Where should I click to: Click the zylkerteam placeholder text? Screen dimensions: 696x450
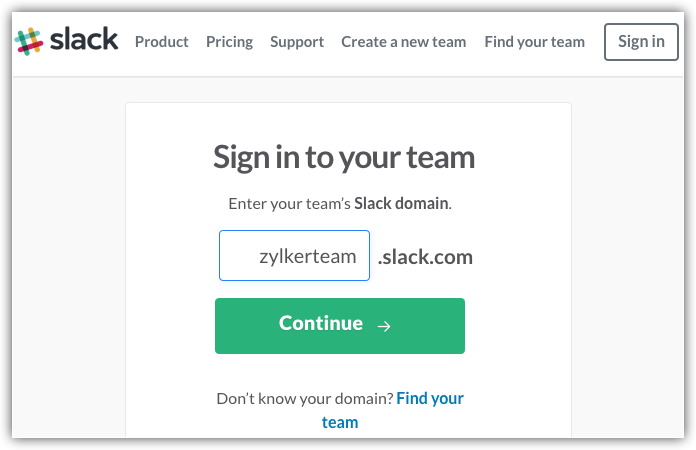coord(307,256)
